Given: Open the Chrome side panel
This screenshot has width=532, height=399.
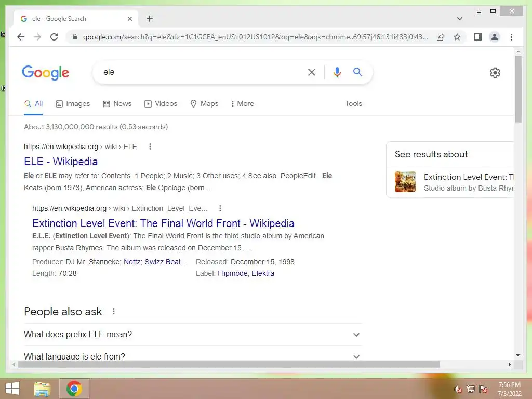Looking at the screenshot, I should 478,37.
